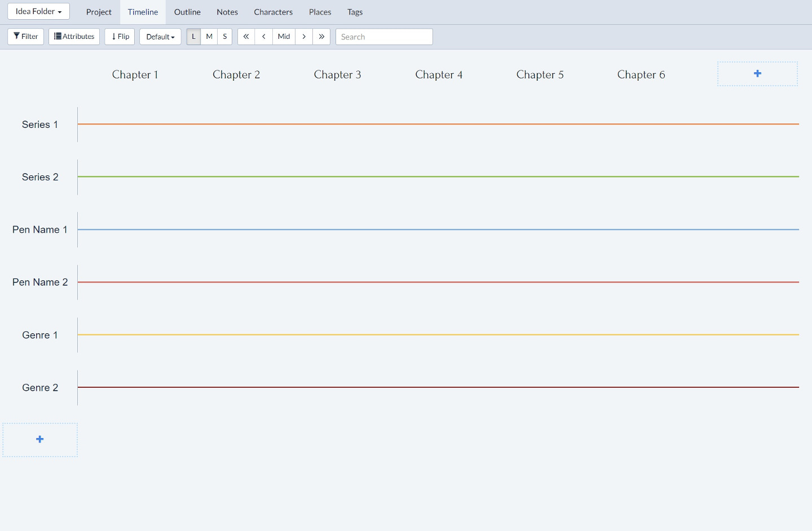Click the Chapter 3 heading
812x531 pixels.
point(337,74)
